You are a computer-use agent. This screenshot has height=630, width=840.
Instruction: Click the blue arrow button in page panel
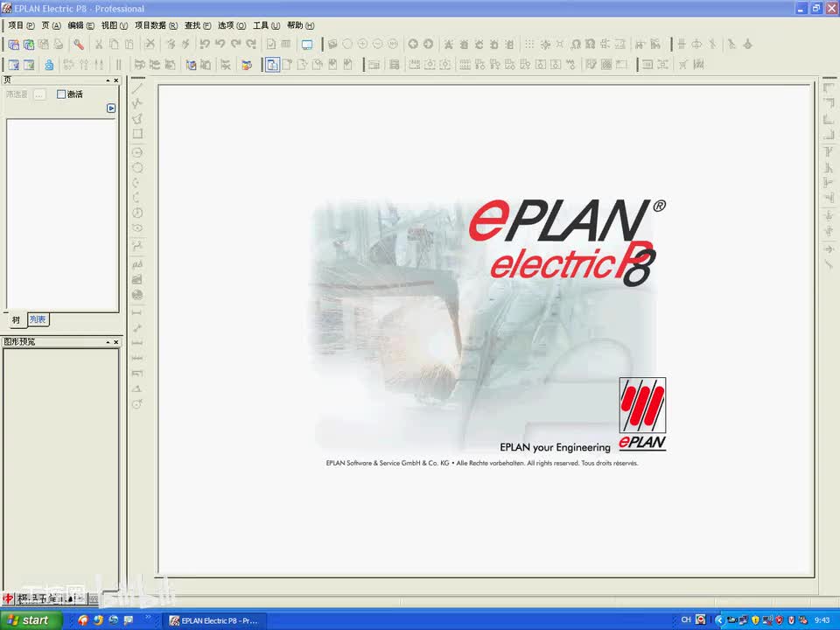pos(111,108)
